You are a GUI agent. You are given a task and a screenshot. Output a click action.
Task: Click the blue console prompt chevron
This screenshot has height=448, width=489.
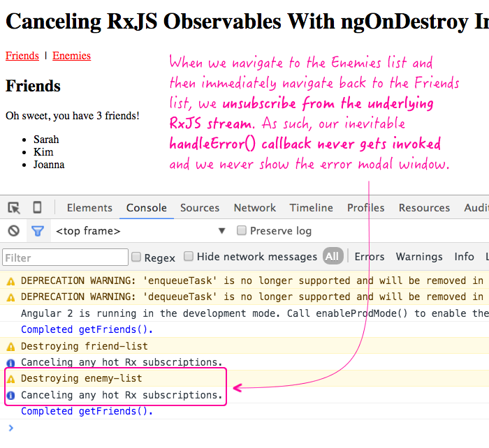[x=11, y=428]
